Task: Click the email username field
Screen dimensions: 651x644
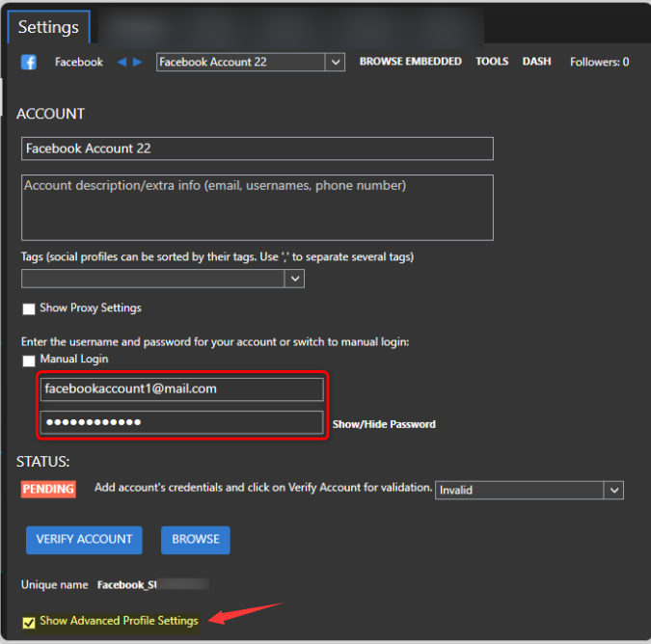Action: pos(181,389)
